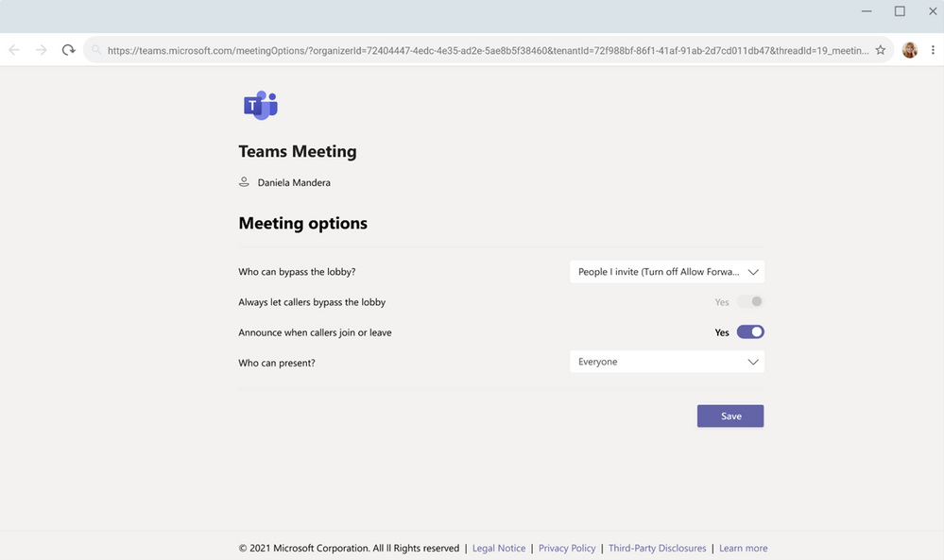Toggle Always let callers bypass the lobby
Screen dimensions: 944x560
(750, 302)
